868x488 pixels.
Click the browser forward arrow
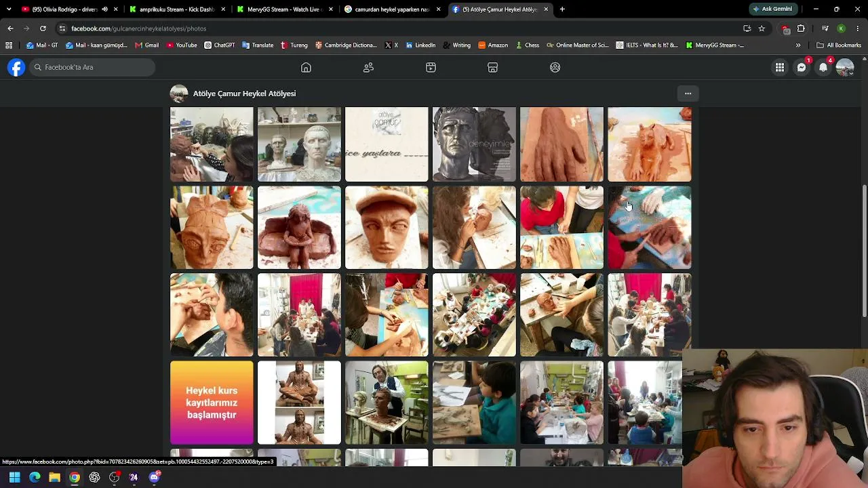coord(26,28)
